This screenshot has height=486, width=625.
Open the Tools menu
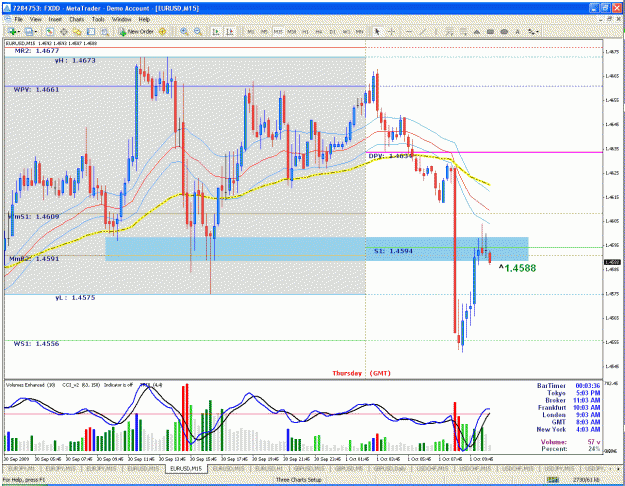pos(98,19)
